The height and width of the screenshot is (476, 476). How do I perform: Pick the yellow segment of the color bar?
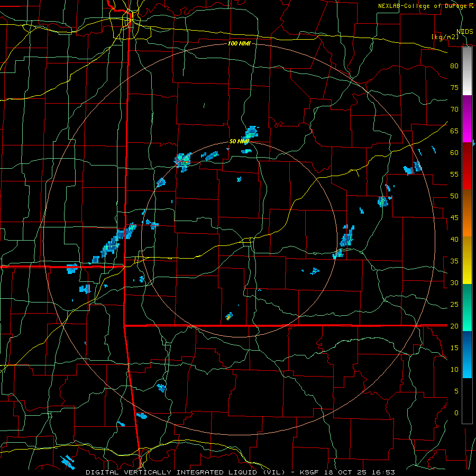(467, 260)
